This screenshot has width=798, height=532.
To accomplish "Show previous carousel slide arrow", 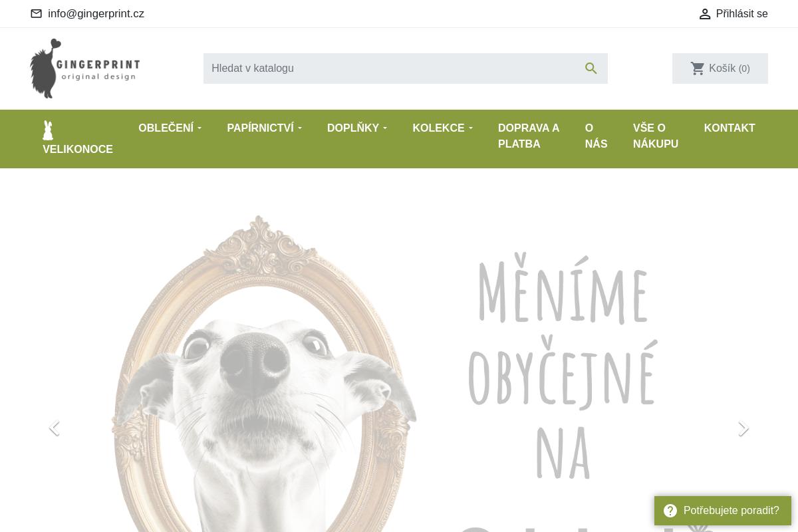I will tap(55, 428).
